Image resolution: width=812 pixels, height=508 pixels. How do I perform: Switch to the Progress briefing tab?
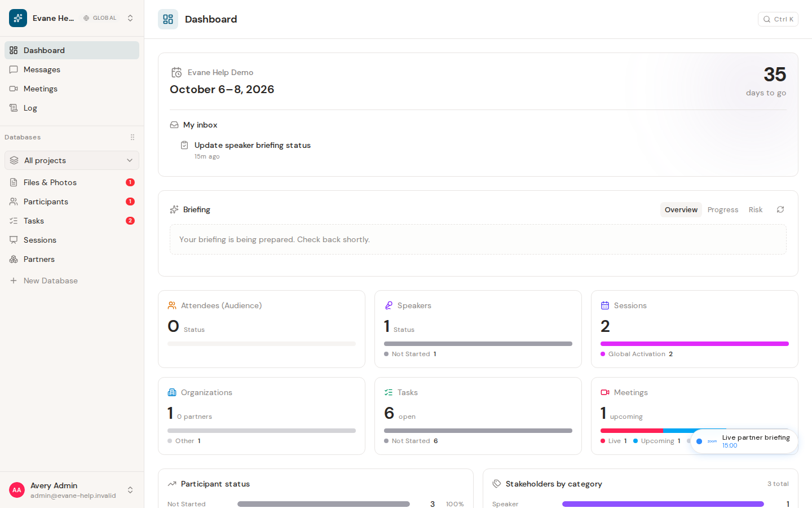723,209
